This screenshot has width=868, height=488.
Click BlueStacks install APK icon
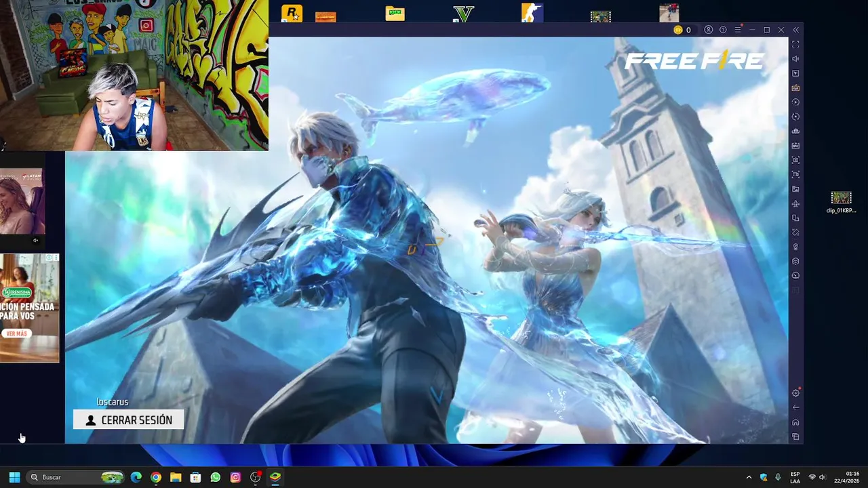click(x=796, y=146)
